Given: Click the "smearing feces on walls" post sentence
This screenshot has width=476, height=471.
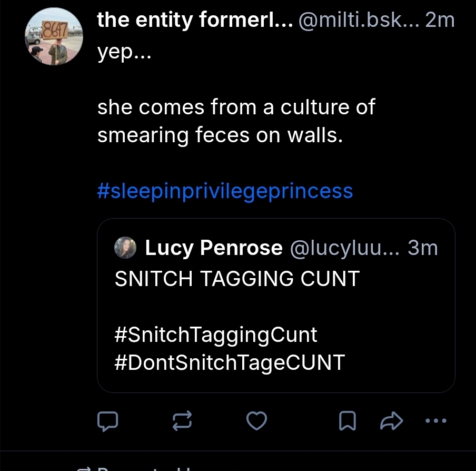Looking at the screenshot, I should (220, 135).
